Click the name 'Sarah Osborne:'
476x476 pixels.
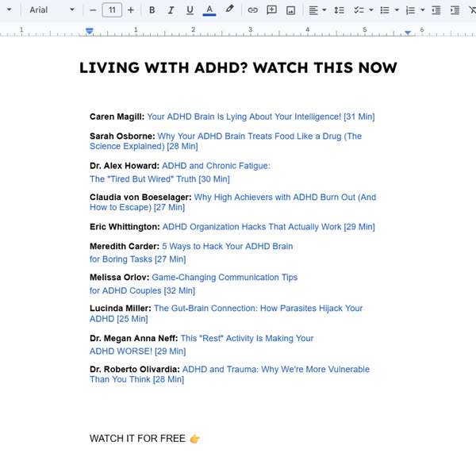(x=122, y=136)
